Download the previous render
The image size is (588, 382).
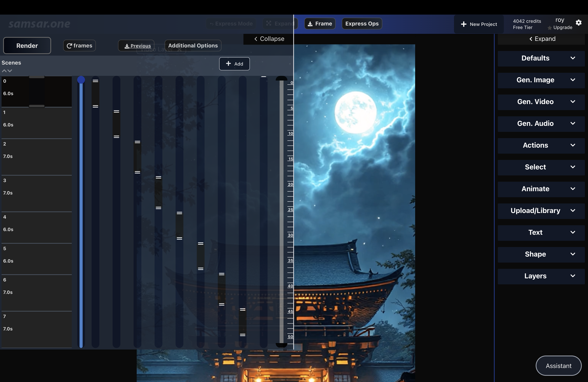coord(137,46)
